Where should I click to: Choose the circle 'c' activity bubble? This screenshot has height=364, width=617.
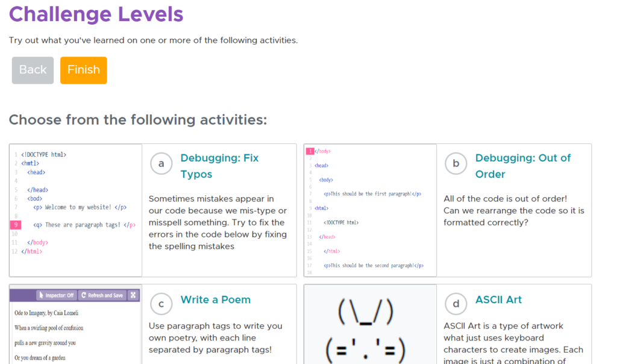[161, 304]
